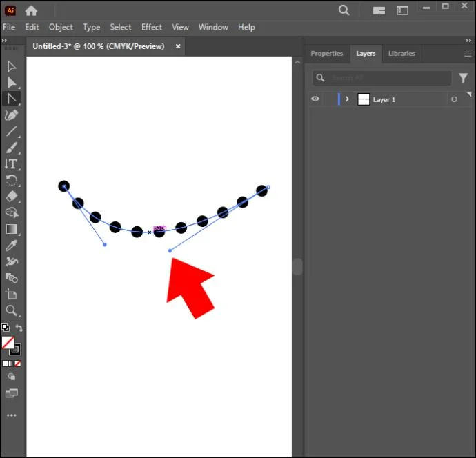The width and height of the screenshot is (476, 458).
Task: Open the Help menu
Action: pos(246,28)
